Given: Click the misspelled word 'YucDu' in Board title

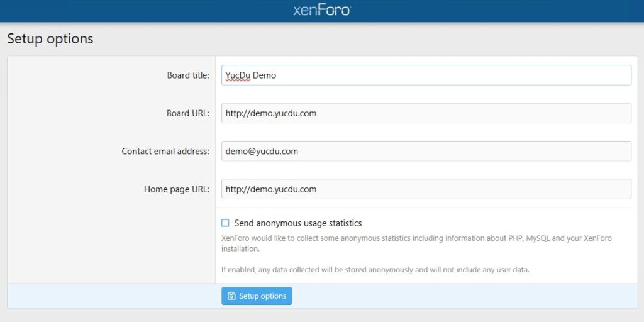Looking at the screenshot, I should 238,75.
